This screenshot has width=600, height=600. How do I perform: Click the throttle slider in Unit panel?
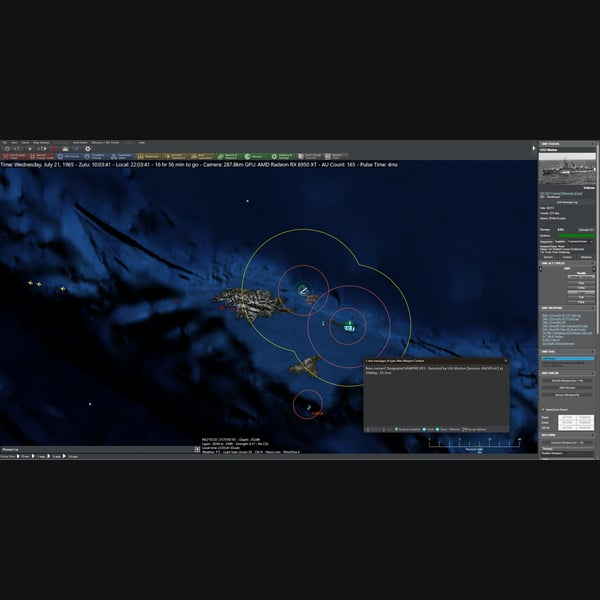point(581,276)
